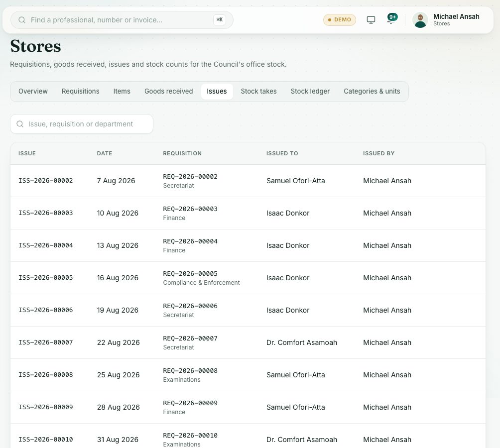Click the ⌘K shortcut badge

click(220, 20)
